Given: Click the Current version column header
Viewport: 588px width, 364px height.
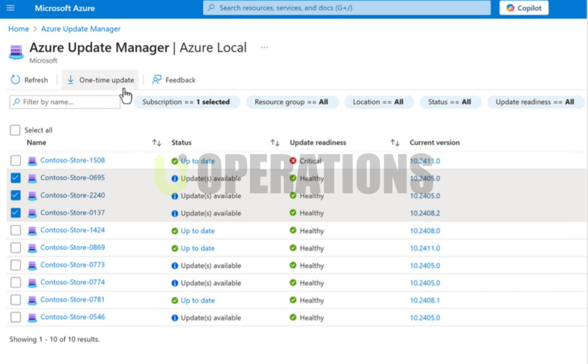Looking at the screenshot, I should click(x=435, y=142).
